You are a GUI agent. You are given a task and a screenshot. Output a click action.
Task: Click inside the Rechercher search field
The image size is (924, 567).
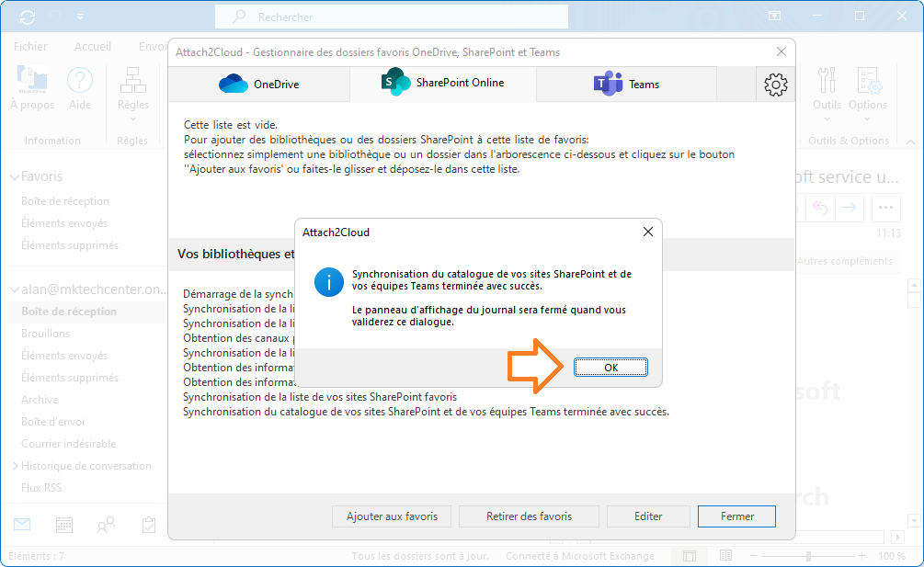[x=391, y=17]
